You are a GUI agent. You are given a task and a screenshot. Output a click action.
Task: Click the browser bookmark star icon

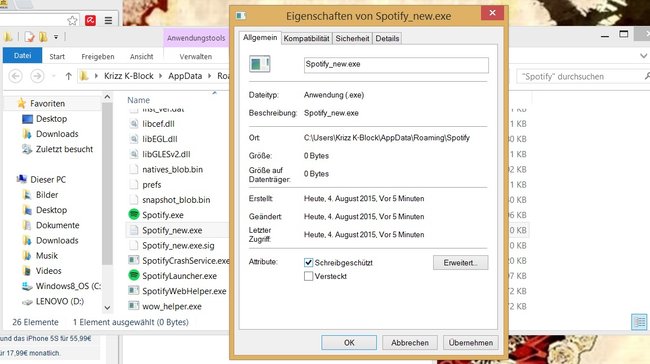[x=72, y=20]
